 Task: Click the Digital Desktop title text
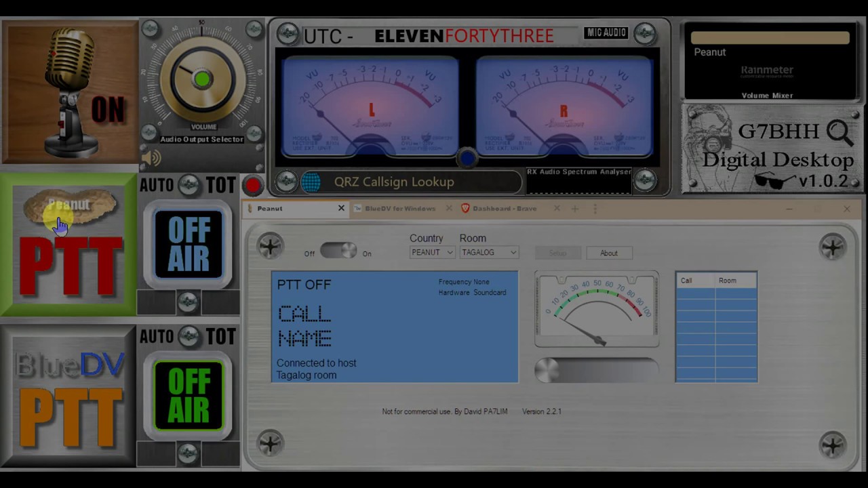click(778, 161)
